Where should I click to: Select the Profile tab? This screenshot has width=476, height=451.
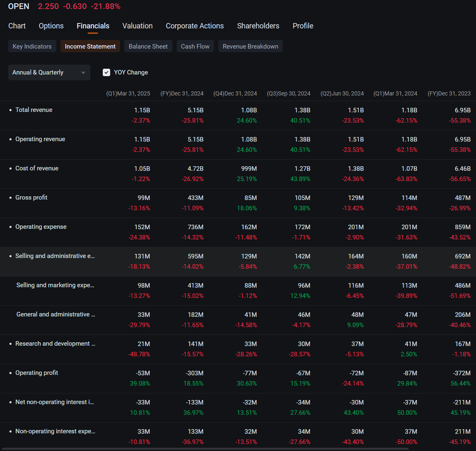click(x=303, y=26)
